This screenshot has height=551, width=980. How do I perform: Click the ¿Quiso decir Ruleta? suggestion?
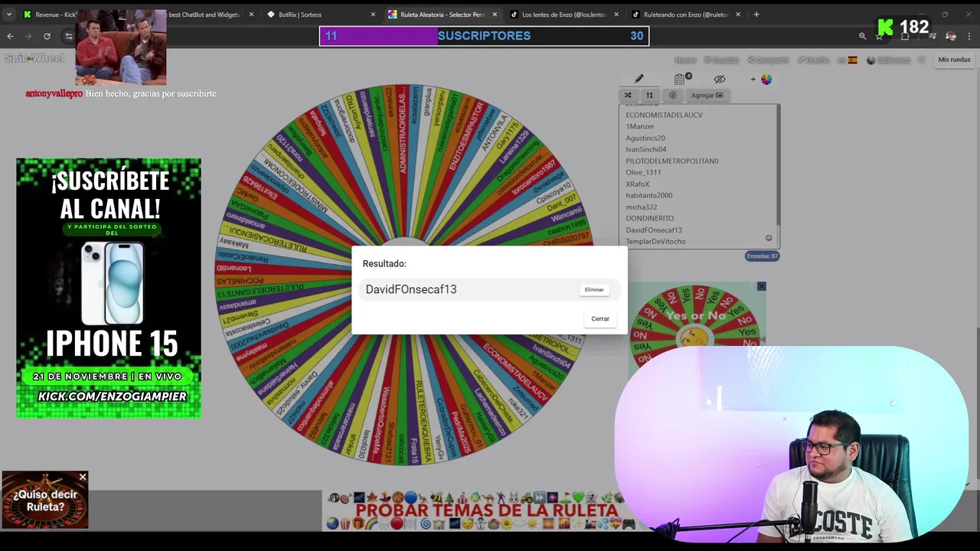44,501
